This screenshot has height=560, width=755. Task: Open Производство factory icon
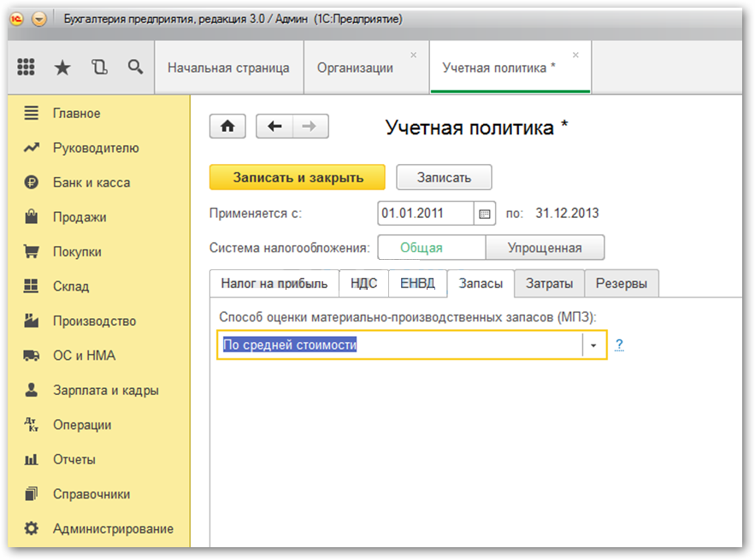[32, 321]
